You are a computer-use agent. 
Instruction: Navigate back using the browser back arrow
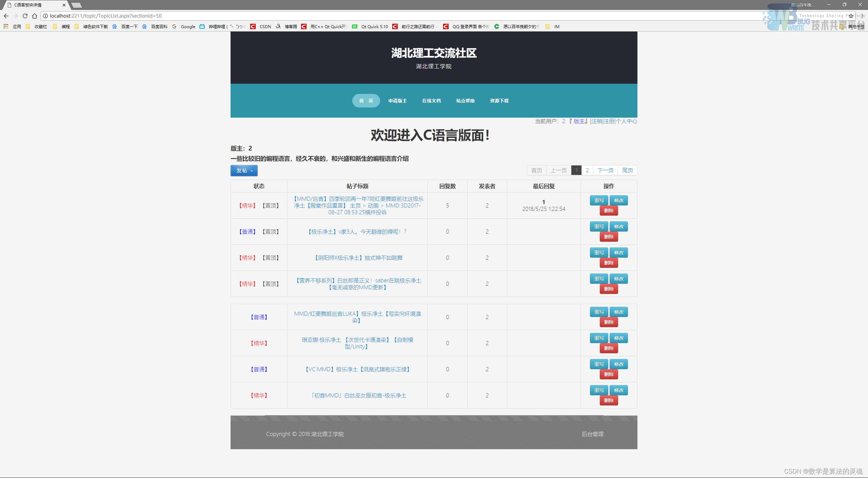[x=6, y=16]
